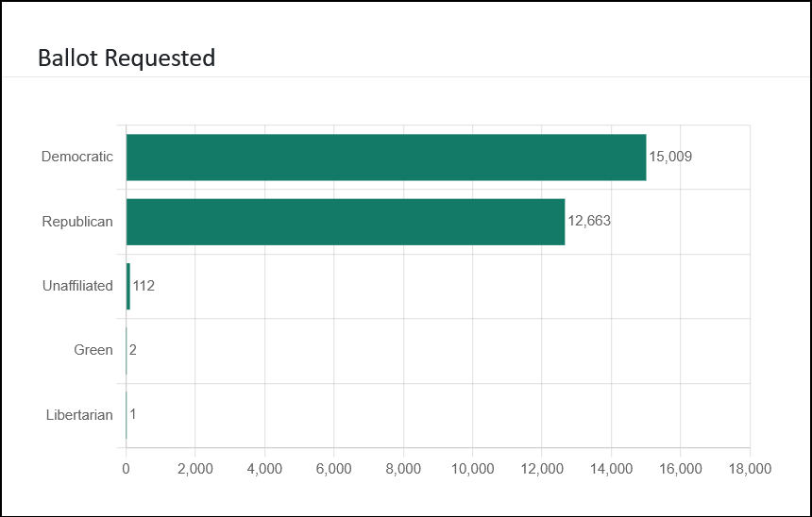Click the value 2 next to Green
Screen dimensions: 812x517
[x=133, y=350]
